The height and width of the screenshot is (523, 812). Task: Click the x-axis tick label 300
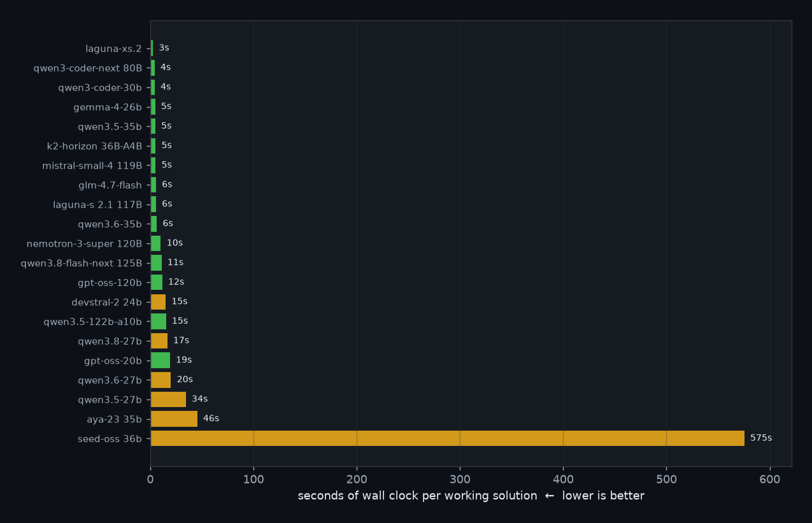coord(460,478)
